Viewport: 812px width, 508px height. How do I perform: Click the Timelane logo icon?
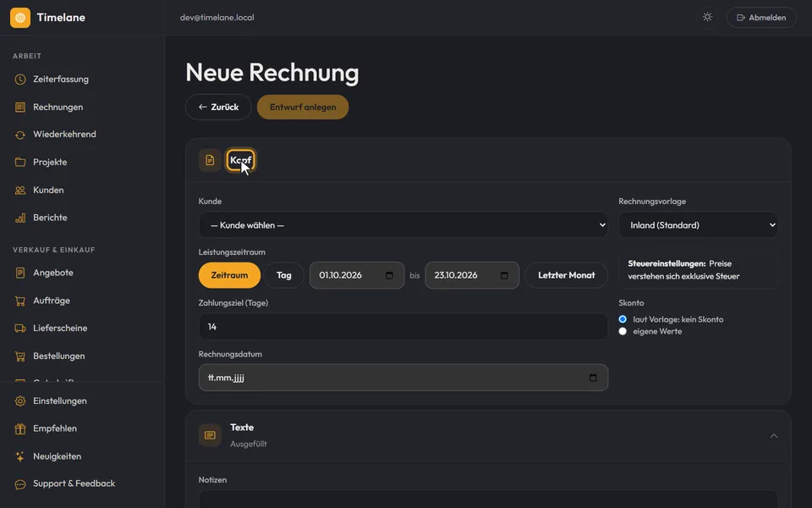click(20, 18)
